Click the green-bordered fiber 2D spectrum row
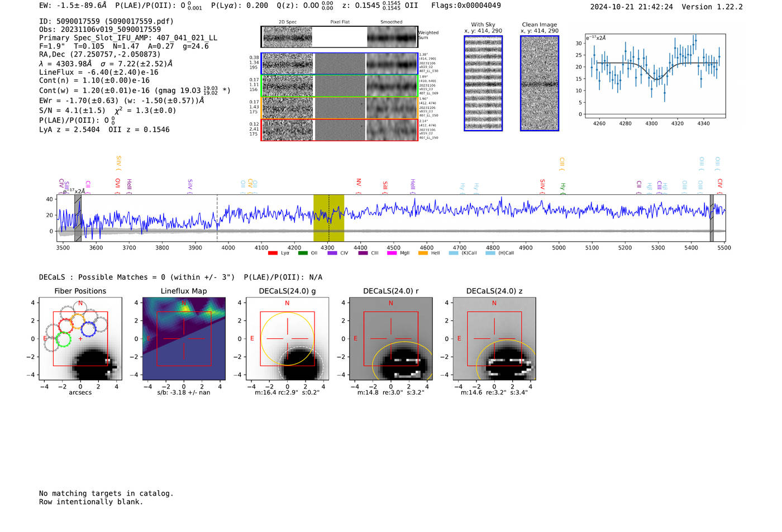 click(340, 86)
